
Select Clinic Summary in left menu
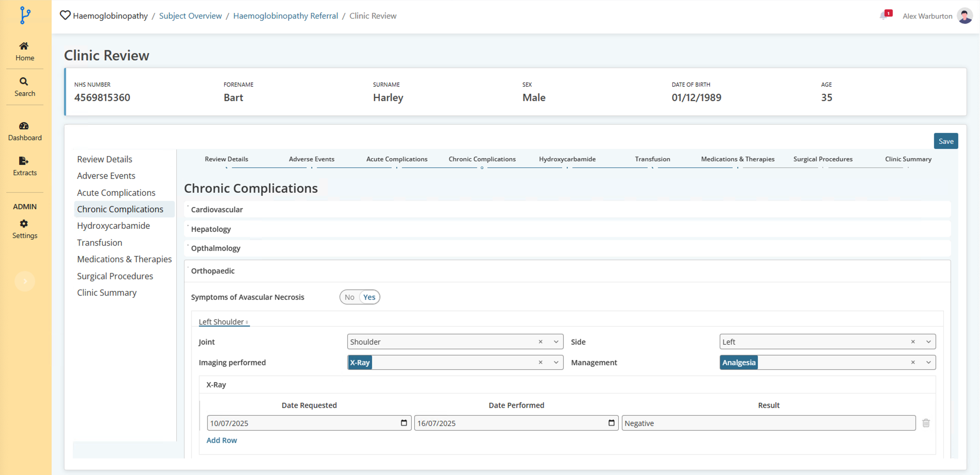click(107, 293)
